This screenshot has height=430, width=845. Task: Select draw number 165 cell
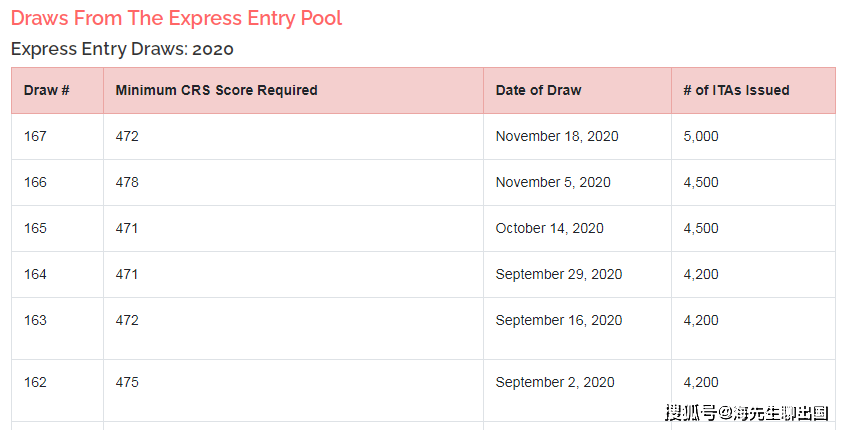[58, 228]
